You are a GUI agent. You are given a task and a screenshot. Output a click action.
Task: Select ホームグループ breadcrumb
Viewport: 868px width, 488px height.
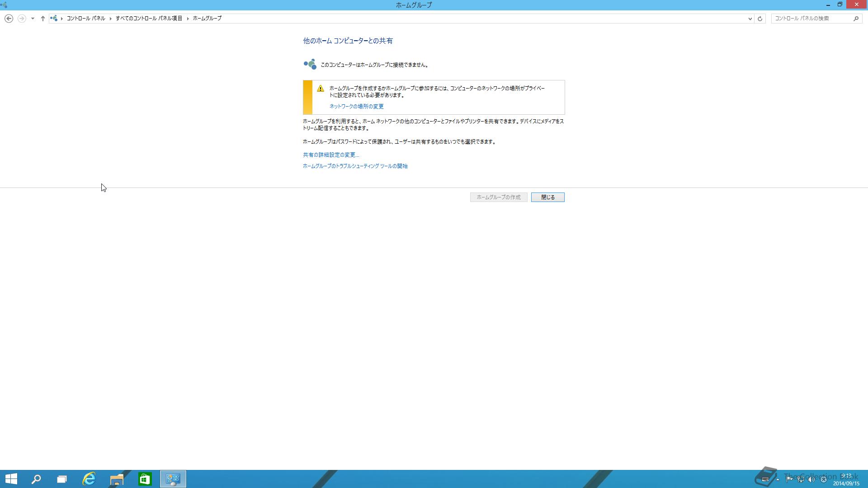[207, 19]
